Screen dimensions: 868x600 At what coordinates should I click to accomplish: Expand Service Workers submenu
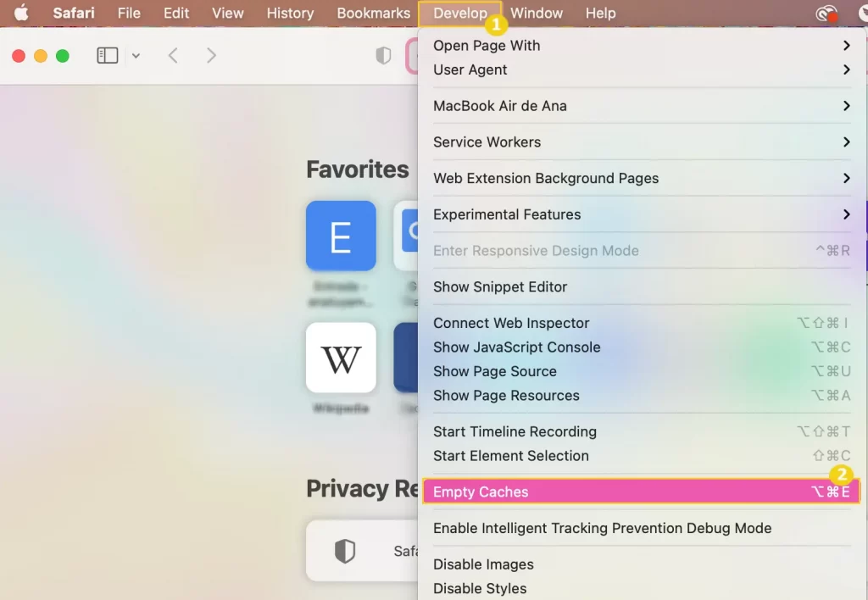click(x=642, y=142)
